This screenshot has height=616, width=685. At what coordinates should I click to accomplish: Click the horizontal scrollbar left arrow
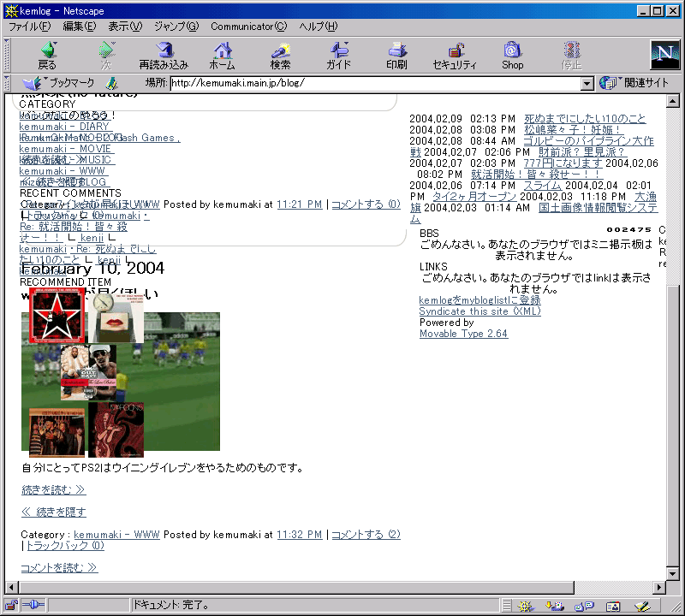click(12, 587)
